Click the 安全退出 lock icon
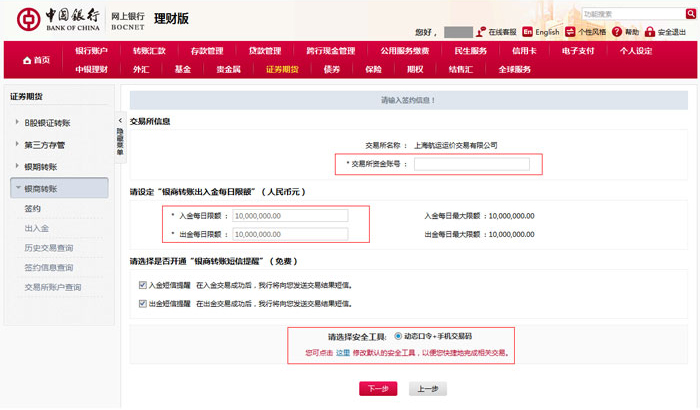 click(651, 33)
